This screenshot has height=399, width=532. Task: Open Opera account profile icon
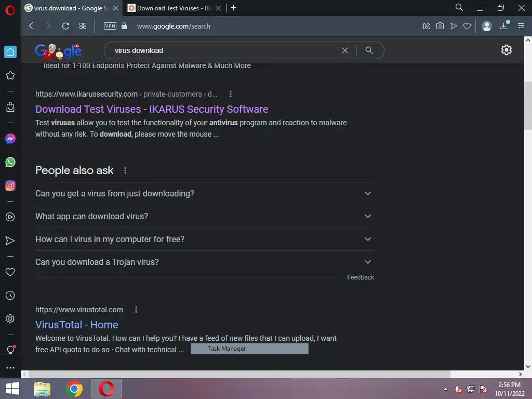pos(486,26)
